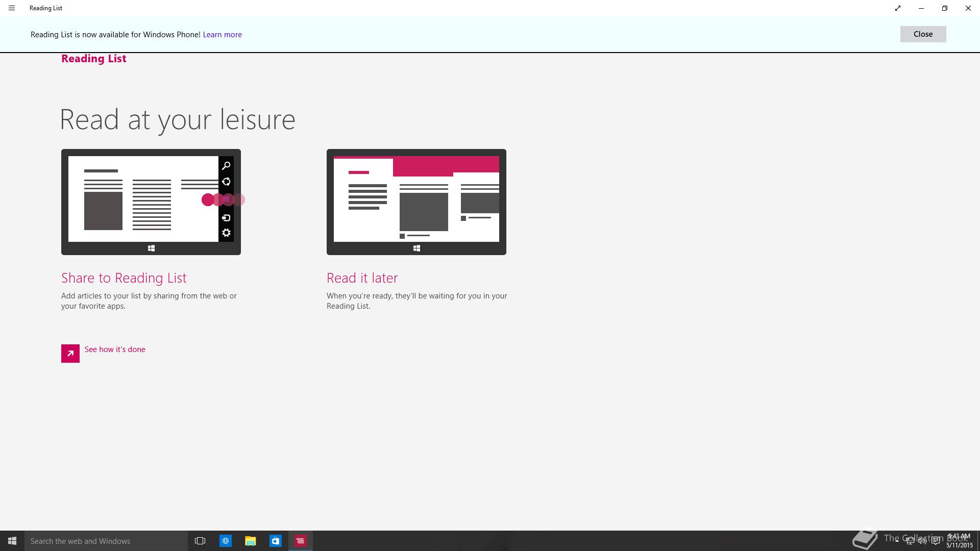Open the Action Center notifications icon
The width and height of the screenshot is (980, 551).
[936, 541]
